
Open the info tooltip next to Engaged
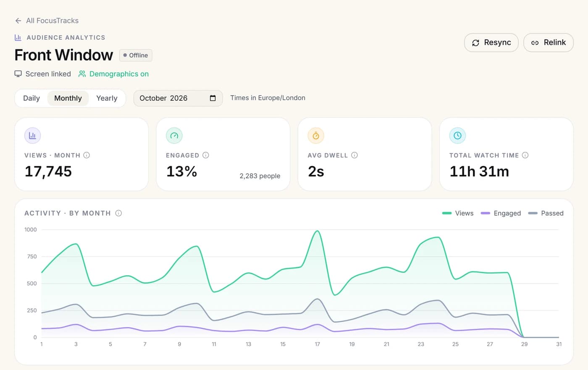pyautogui.click(x=206, y=155)
